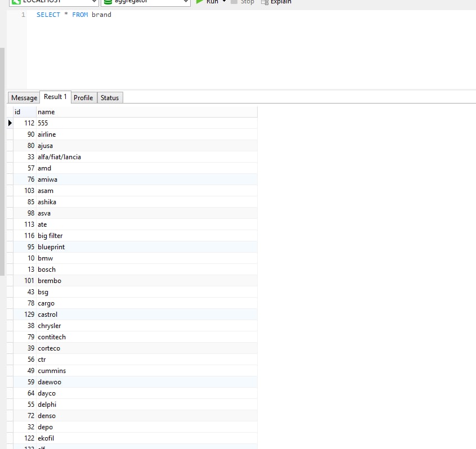Screen dimensions: 476x449
Task: Select the 'ctr' name cell
Action: click(147, 360)
